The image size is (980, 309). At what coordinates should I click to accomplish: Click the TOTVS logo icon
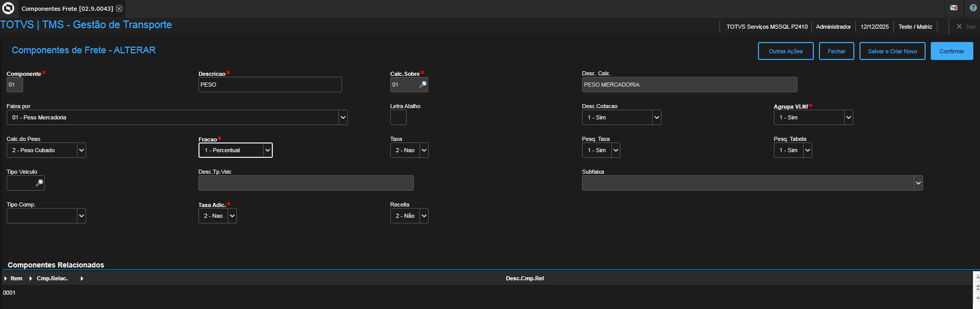coord(8,8)
